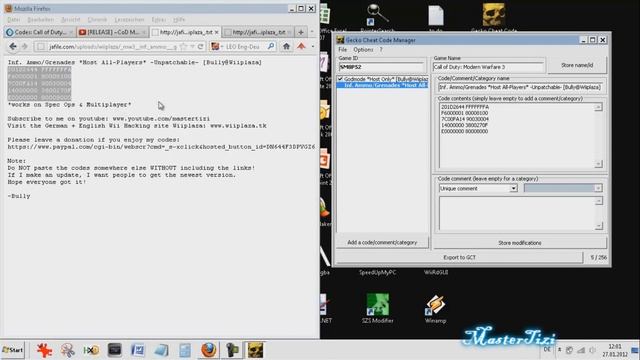
Task: Click Store modifications button
Action: point(520,243)
